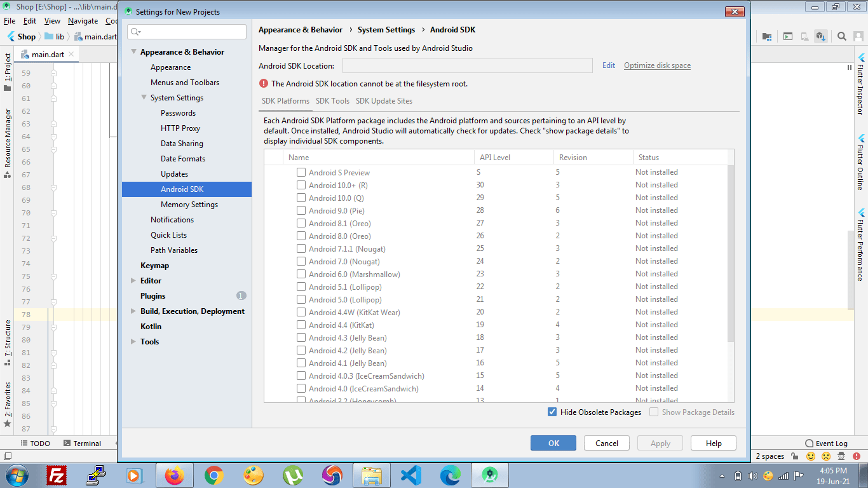Click Optimize disk space link

(656, 65)
